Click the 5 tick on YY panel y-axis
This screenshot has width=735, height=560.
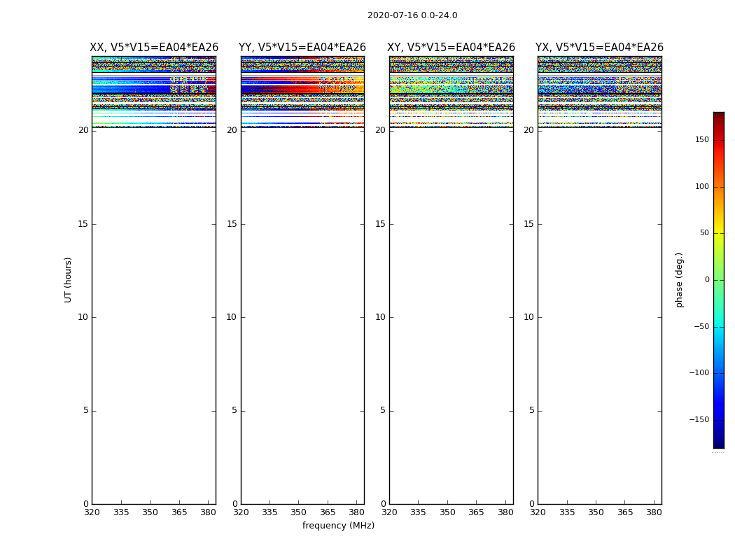(x=234, y=410)
